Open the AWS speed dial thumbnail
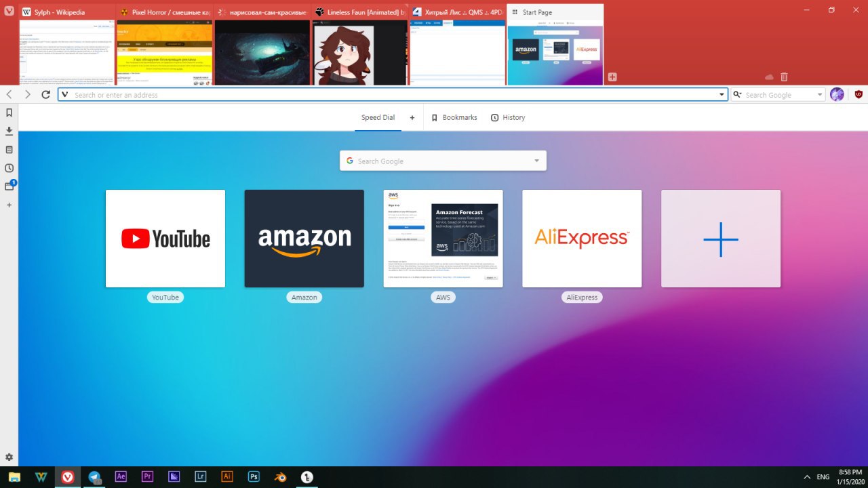The image size is (868, 488). 443,239
